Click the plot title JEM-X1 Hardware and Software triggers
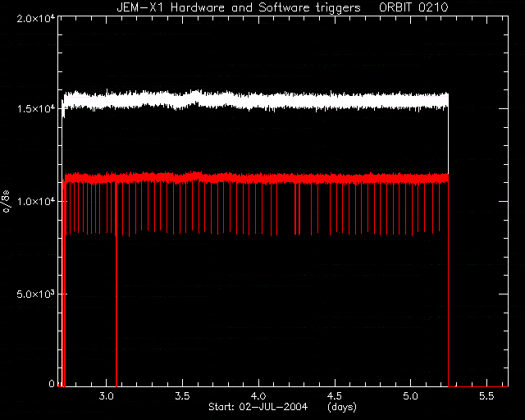This screenshot has height=420, width=525. tap(239, 7)
